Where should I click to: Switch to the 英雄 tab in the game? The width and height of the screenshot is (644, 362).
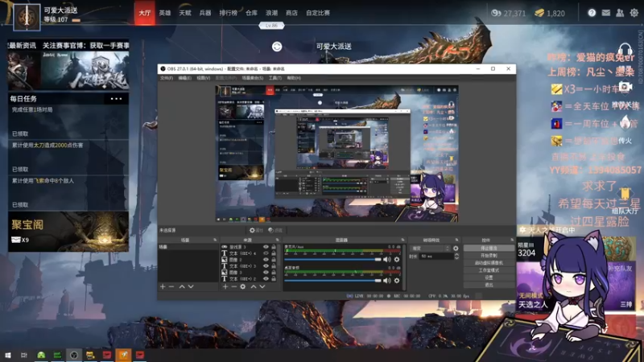pyautogui.click(x=165, y=13)
